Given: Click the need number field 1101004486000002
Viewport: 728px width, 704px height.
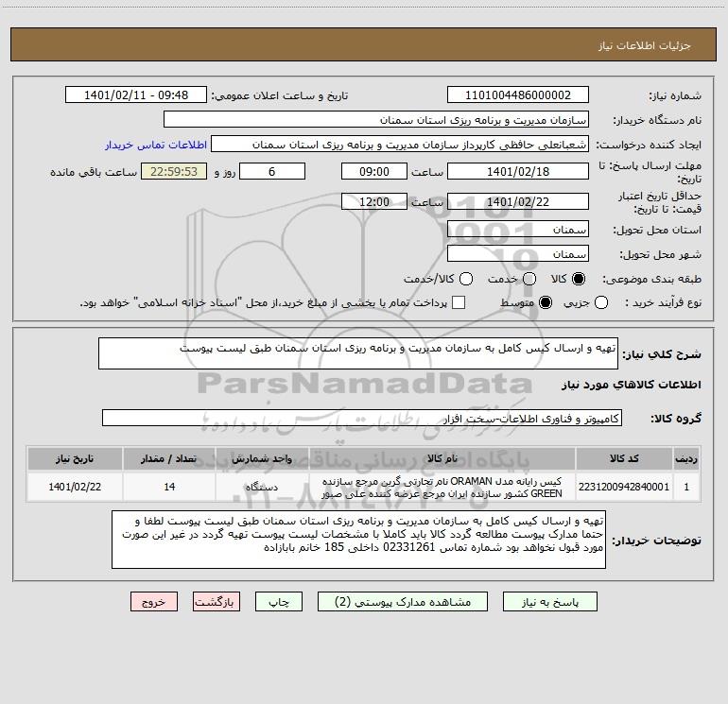Looking at the screenshot, I should tap(518, 95).
